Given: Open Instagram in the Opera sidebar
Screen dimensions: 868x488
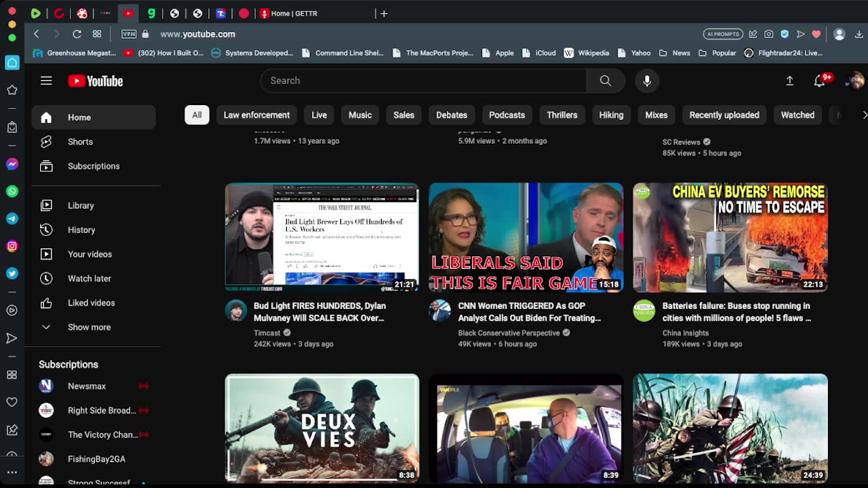Looking at the screenshot, I should pos(12,246).
